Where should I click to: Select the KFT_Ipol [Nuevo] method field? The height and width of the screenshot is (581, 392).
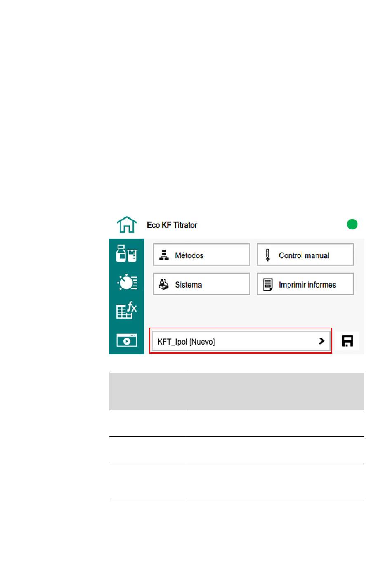231,341
